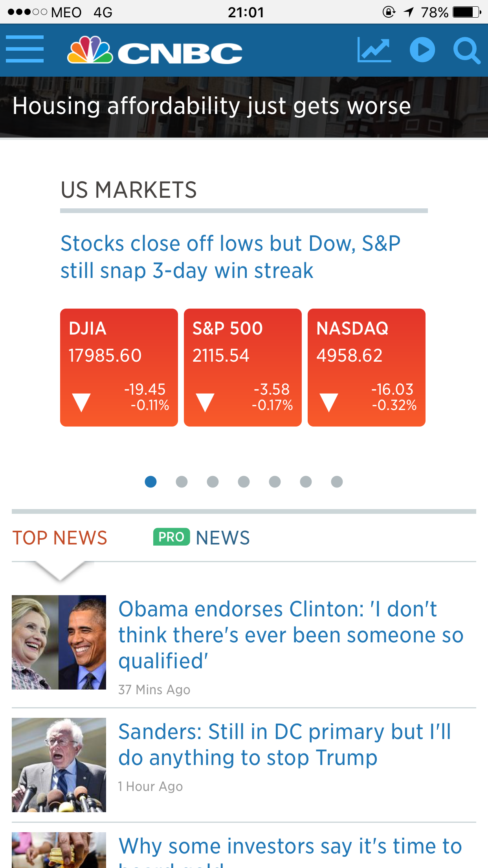The height and width of the screenshot is (868, 488).
Task: Open the live video play icon
Action: 422,50
